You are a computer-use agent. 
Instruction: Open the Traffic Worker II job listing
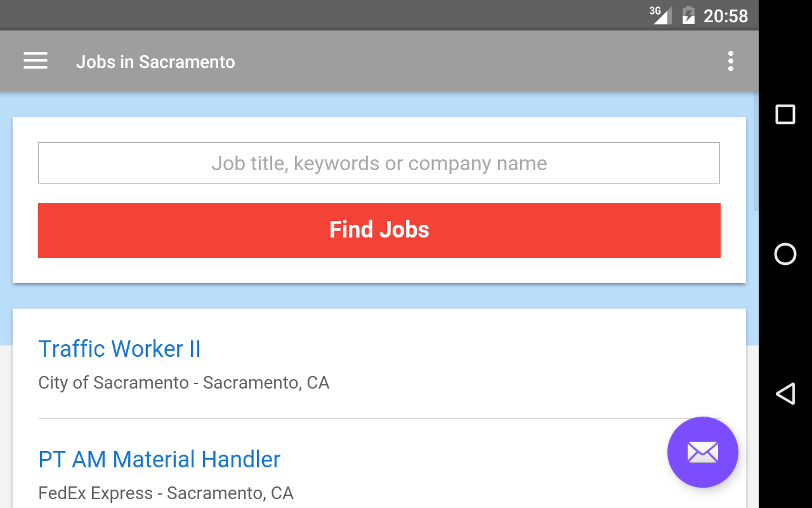[119, 349]
